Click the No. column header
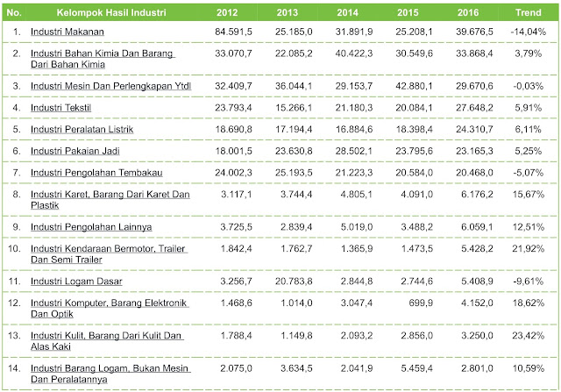Image resolution: width=561 pixels, height=392 pixels. pyautogui.click(x=14, y=13)
